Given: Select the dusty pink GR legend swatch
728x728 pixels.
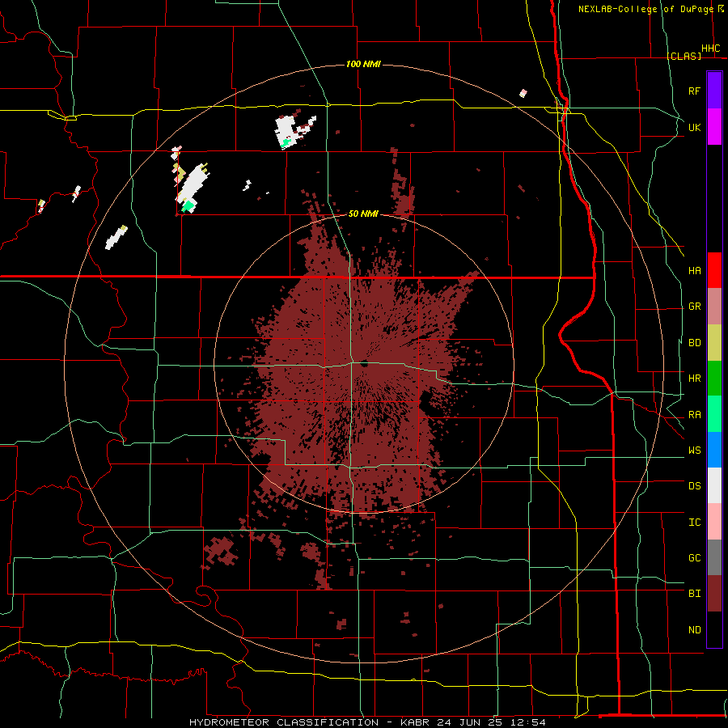Looking at the screenshot, I should point(714,307).
